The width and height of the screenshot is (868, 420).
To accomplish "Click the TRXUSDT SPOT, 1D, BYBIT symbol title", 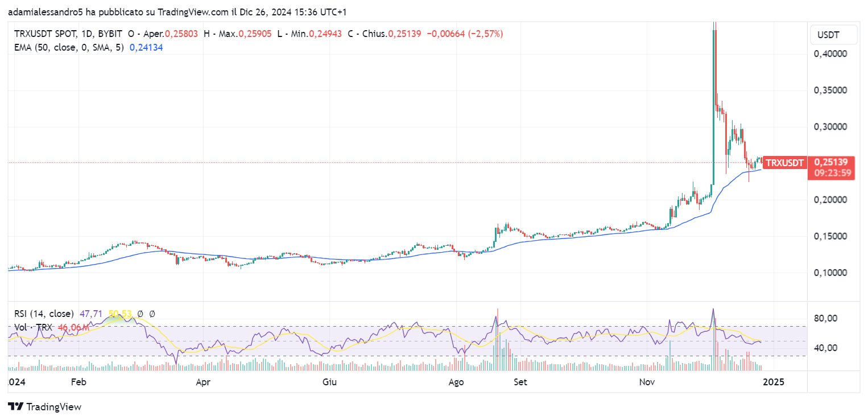I will pyautogui.click(x=68, y=34).
